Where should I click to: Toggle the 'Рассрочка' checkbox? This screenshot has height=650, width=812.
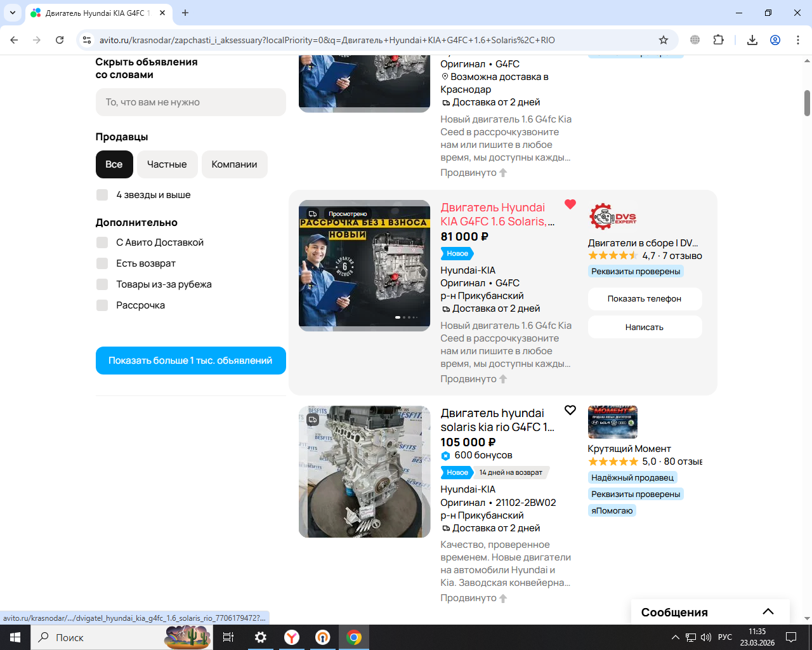tap(102, 305)
